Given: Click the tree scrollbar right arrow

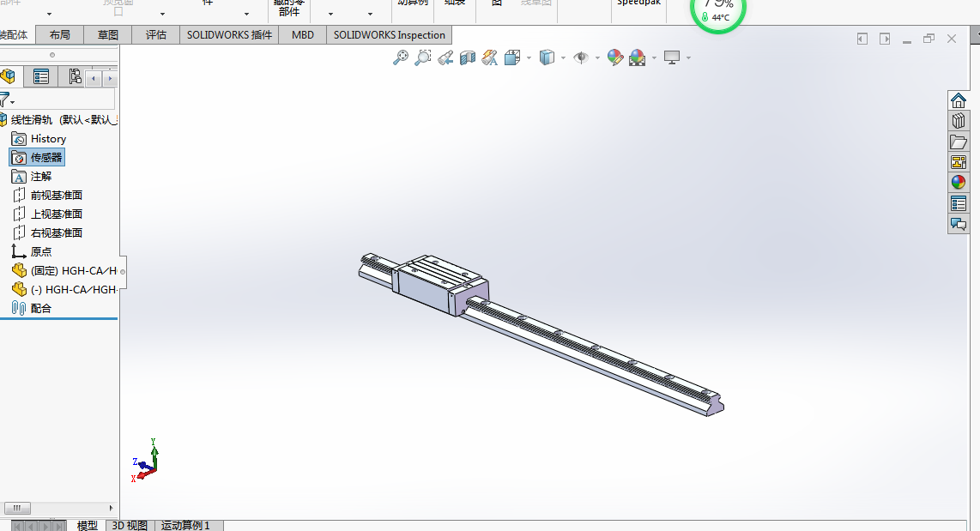Looking at the screenshot, I should coord(112,508).
